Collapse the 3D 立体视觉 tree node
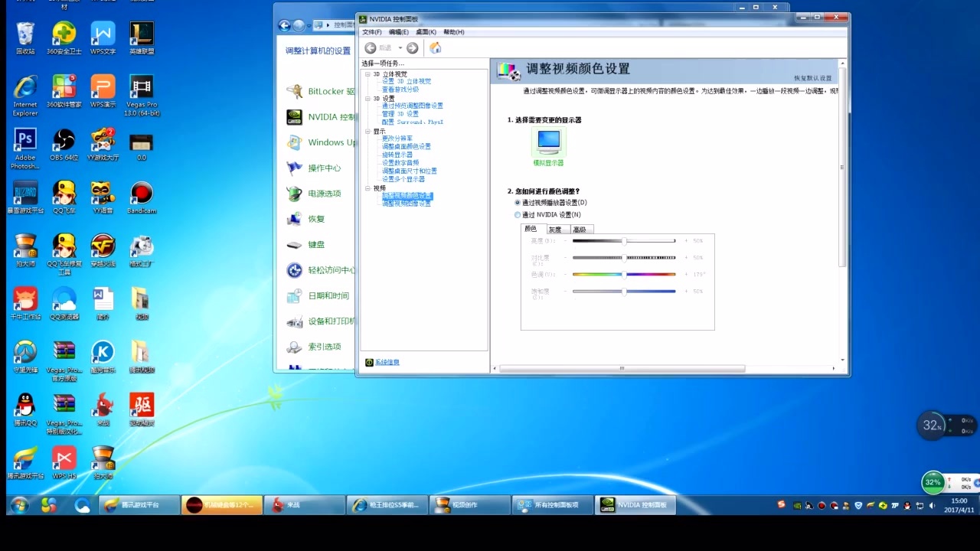Screen dimensions: 980x551 367,74
